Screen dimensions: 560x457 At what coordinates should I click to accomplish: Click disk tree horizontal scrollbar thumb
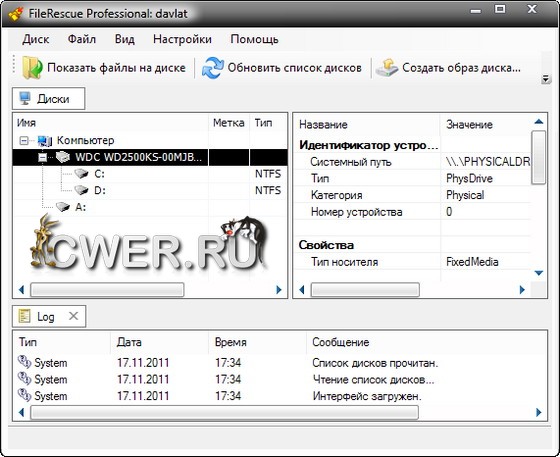click(107, 290)
